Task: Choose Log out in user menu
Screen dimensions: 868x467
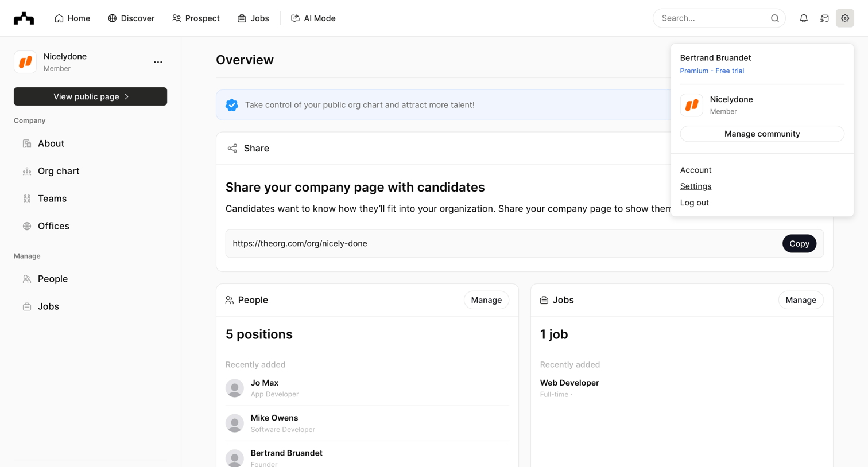Action: [x=695, y=203]
